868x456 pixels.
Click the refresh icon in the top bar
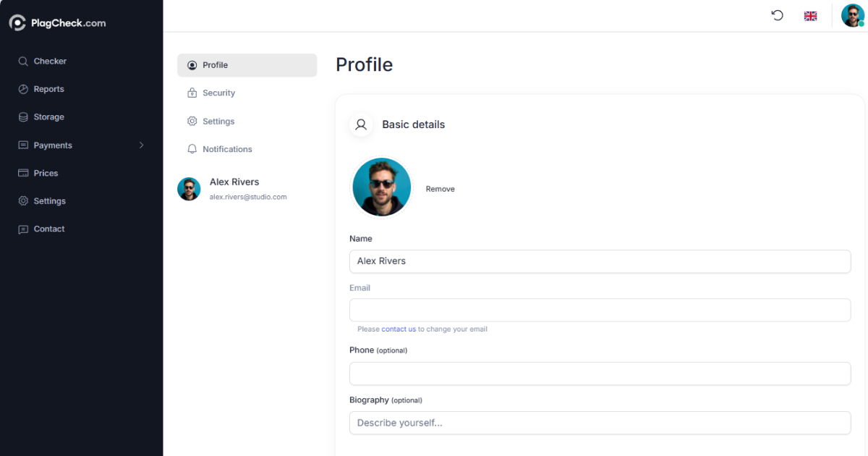pyautogui.click(x=777, y=15)
